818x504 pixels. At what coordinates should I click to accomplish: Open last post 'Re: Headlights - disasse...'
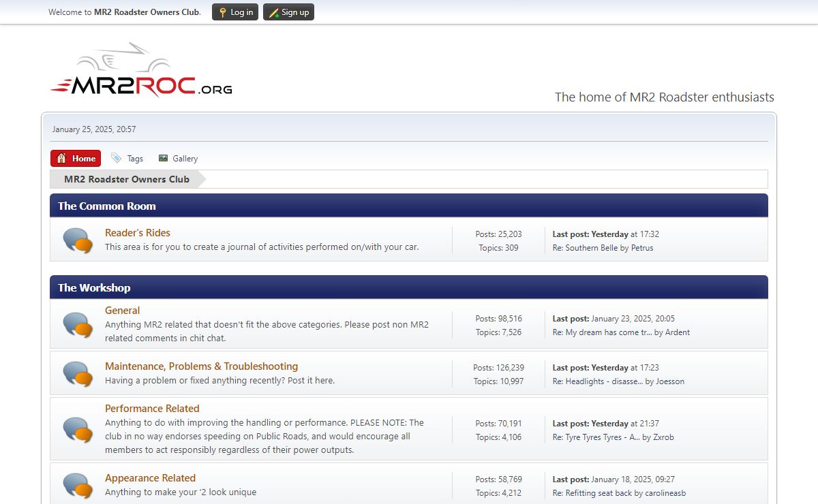pyautogui.click(x=598, y=381)
